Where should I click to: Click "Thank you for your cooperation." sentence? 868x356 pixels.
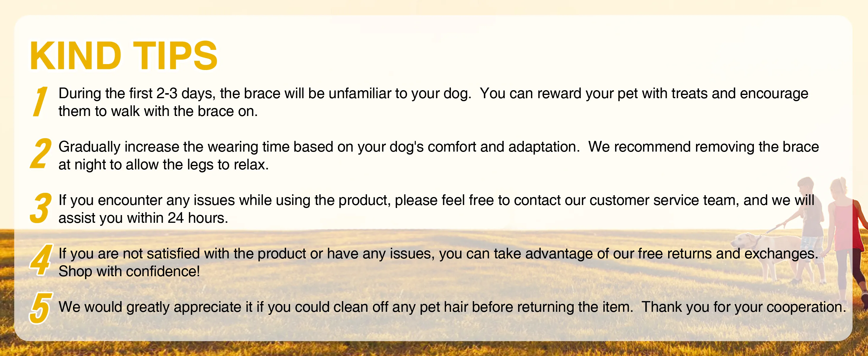[x=743, y=307]
